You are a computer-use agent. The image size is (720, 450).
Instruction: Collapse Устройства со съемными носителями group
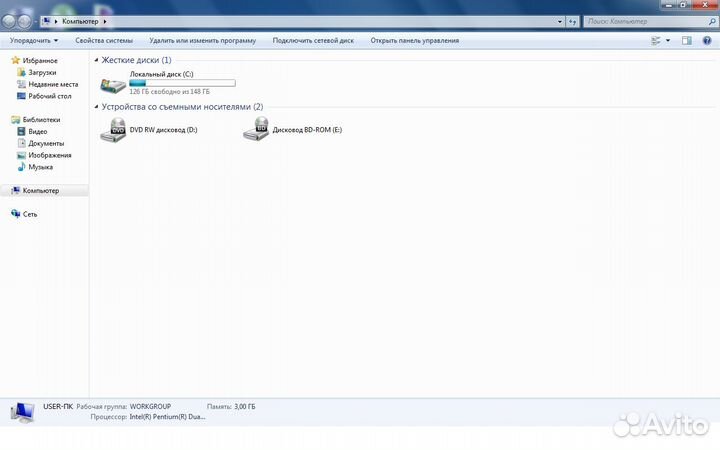point(96,107)
